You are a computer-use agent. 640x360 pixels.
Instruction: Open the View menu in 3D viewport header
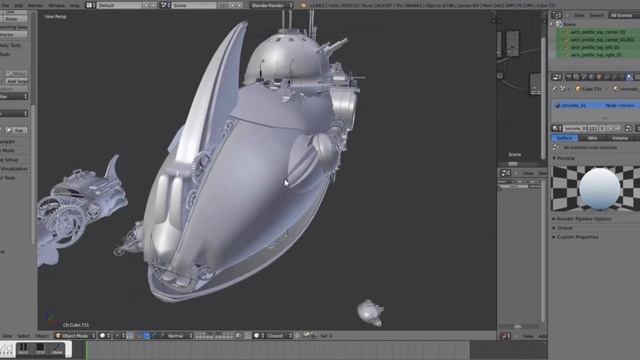7,336
